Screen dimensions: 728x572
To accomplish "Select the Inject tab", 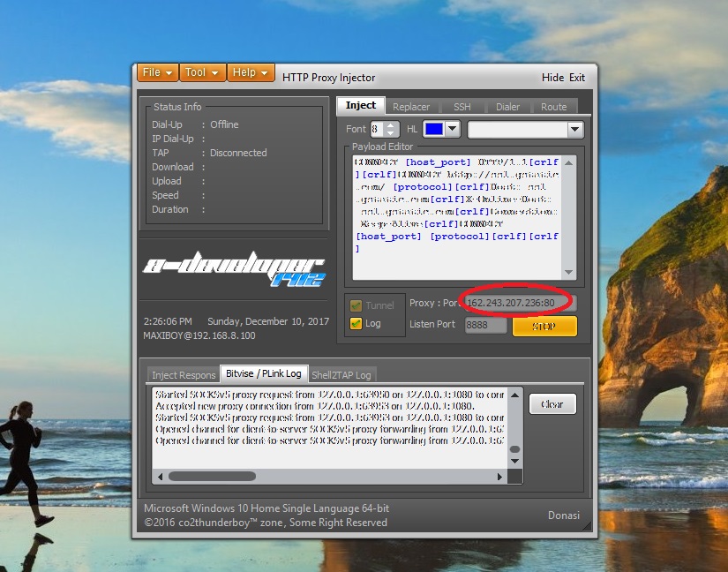I will coord(360,105).
